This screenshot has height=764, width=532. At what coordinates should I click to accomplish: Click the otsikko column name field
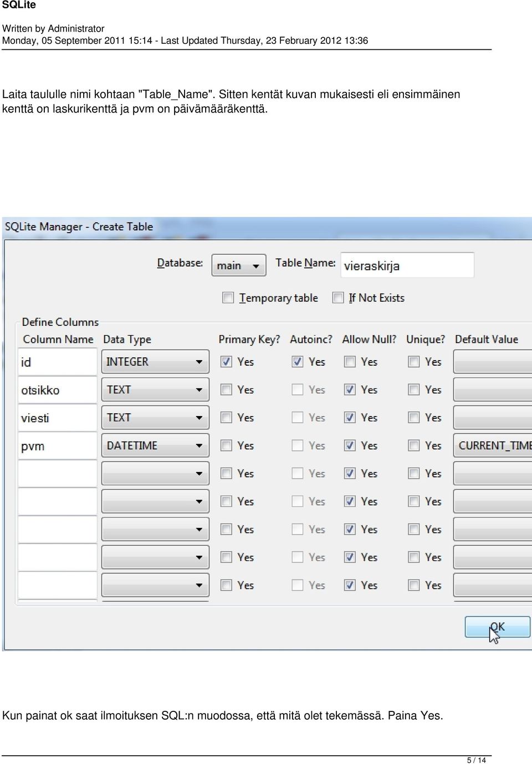click(x=58, y=389)
